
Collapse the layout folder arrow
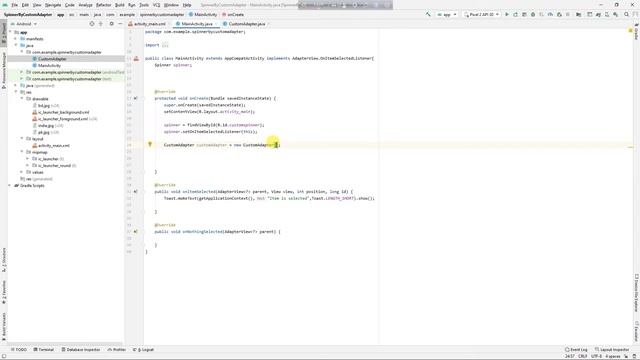tap(22, 139)
